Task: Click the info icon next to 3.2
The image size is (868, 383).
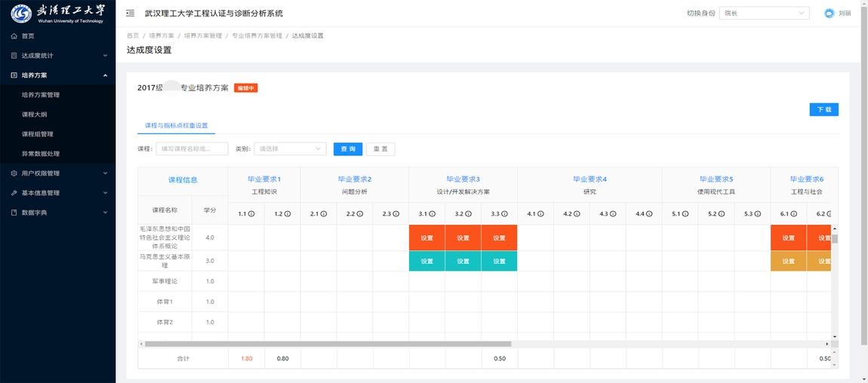Action: 468,214
